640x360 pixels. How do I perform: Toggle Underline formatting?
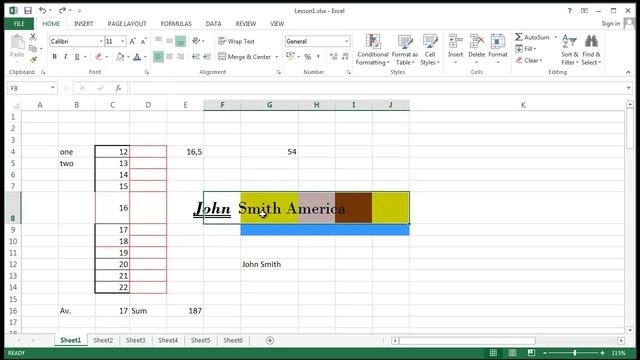(x=77, y=57)
